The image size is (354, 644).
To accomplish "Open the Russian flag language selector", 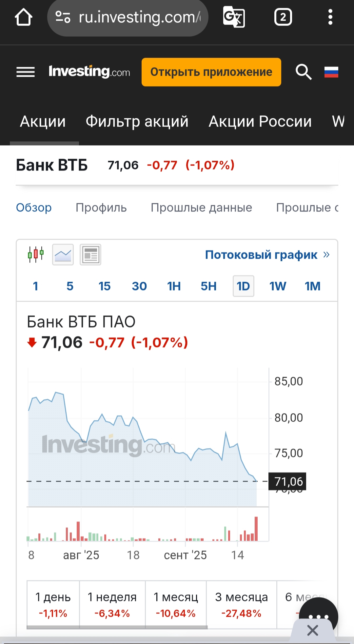I will tap(331, 72).
